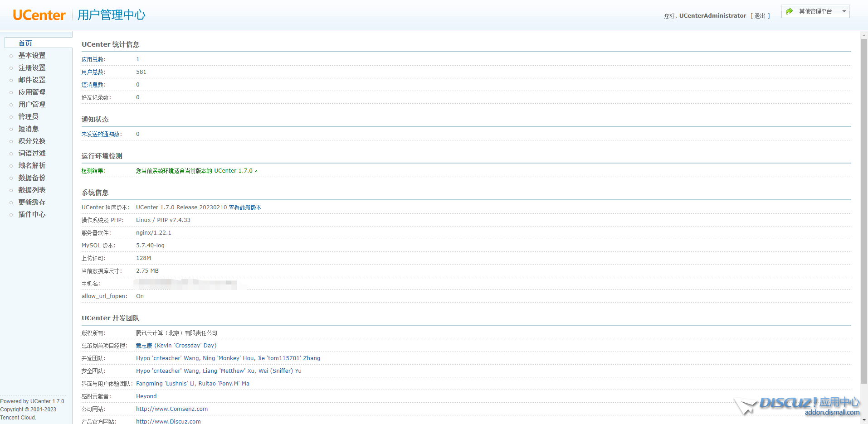Viewport: 868px width, 424px height.
Task: Click the 短消息数 statistics link
Action: click(93, 85)
